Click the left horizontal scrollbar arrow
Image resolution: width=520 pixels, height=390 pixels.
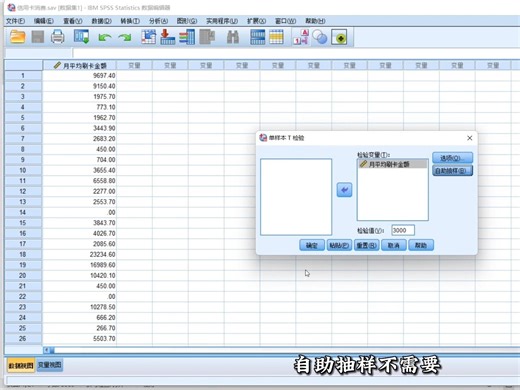click(x=46, y=350)
